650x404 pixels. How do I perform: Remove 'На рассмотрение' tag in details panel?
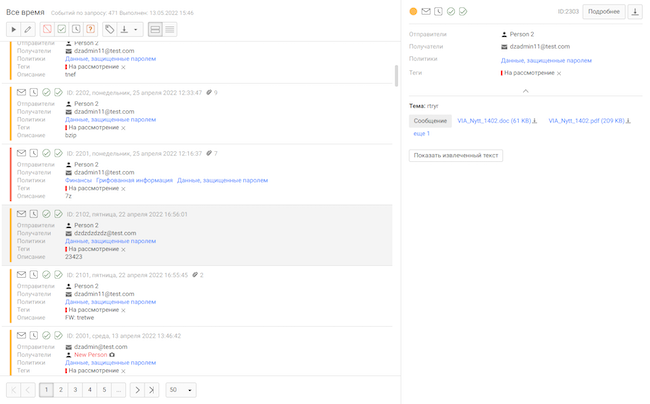coord(558,73)
